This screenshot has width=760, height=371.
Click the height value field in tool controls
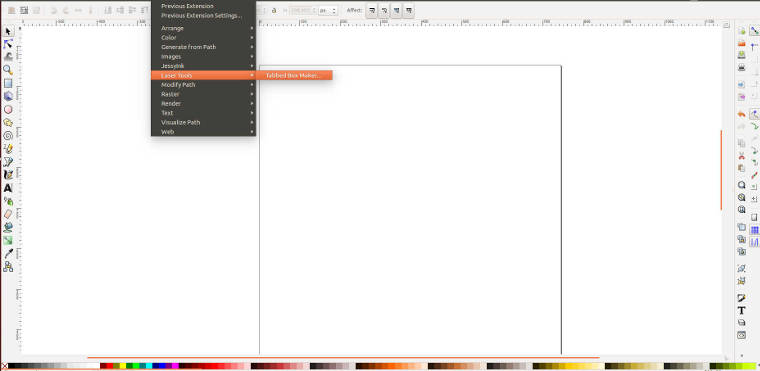[x=303, y=10]
